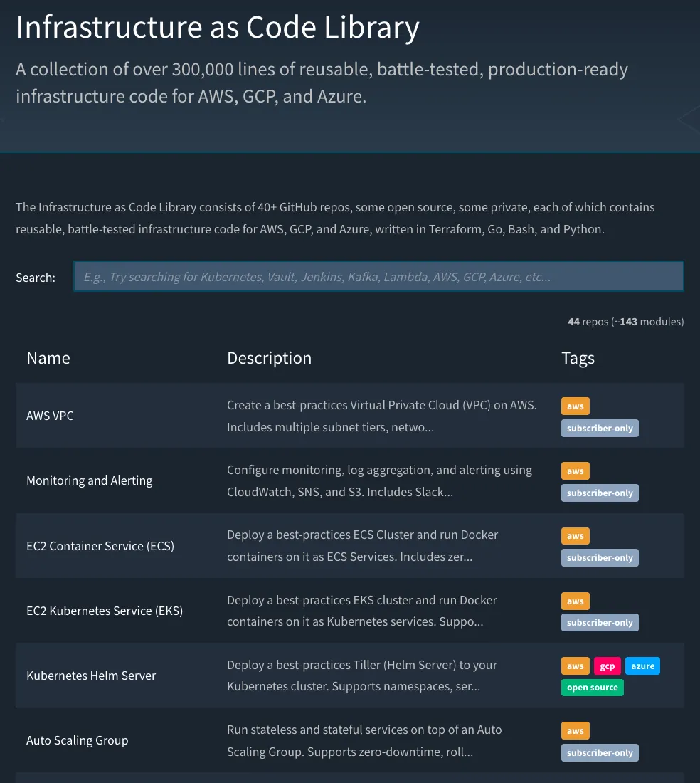Click the ECS Cluster description text
Screen dimensions: 700x783
363,546
